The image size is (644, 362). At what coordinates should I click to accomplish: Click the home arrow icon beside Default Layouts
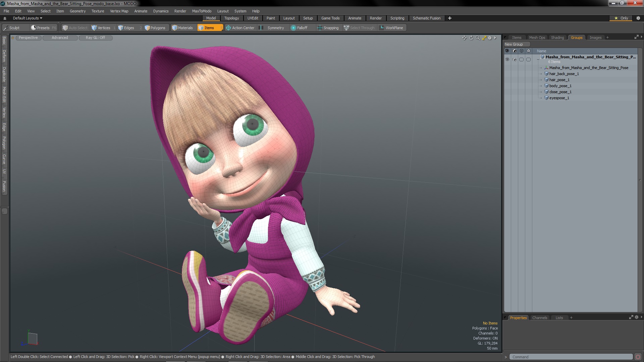(5, 18)
